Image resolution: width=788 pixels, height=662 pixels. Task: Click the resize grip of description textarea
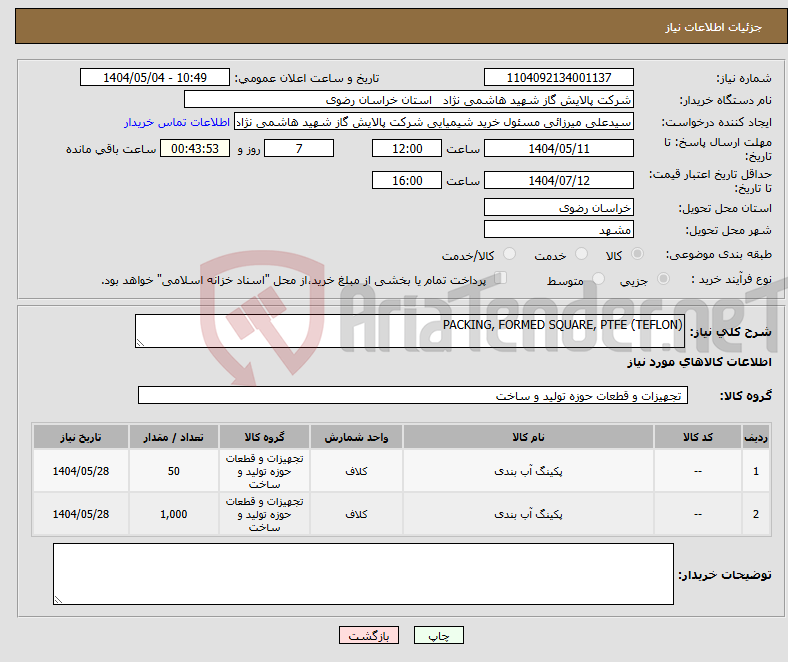140,342
